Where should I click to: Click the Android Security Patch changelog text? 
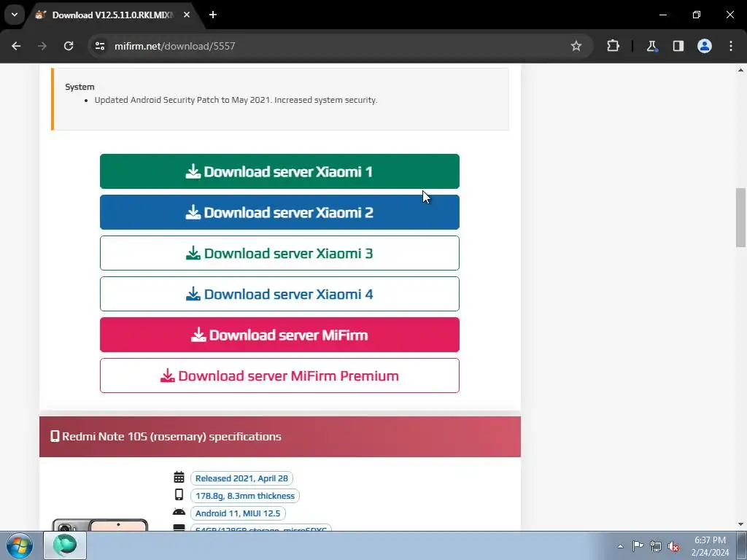coord(236,100)
